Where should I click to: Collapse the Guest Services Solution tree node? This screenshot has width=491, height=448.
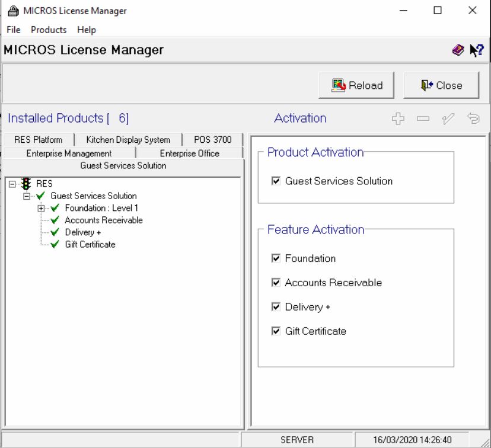pyautogui.click(x=27, y=196)
